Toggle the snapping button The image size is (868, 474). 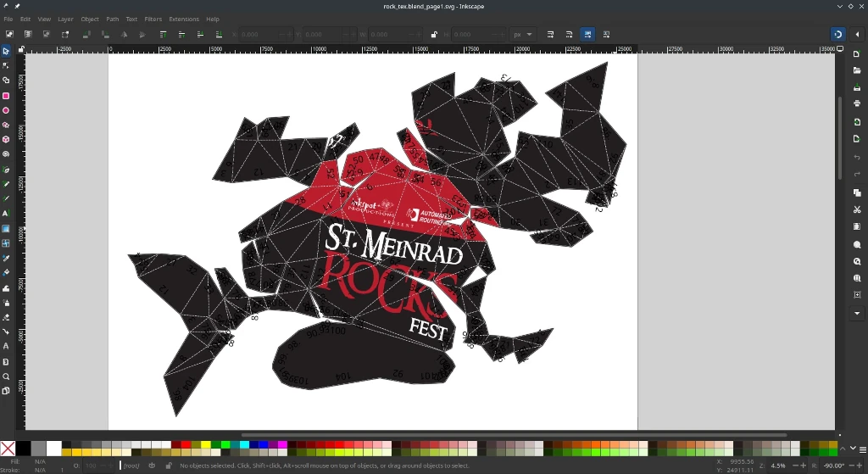click(x=838, y=34)
